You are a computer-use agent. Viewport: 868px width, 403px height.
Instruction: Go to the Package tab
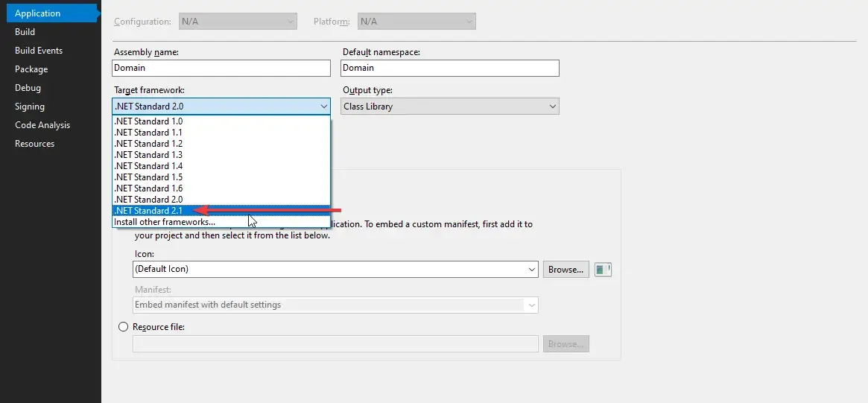(x=31, y=69)
